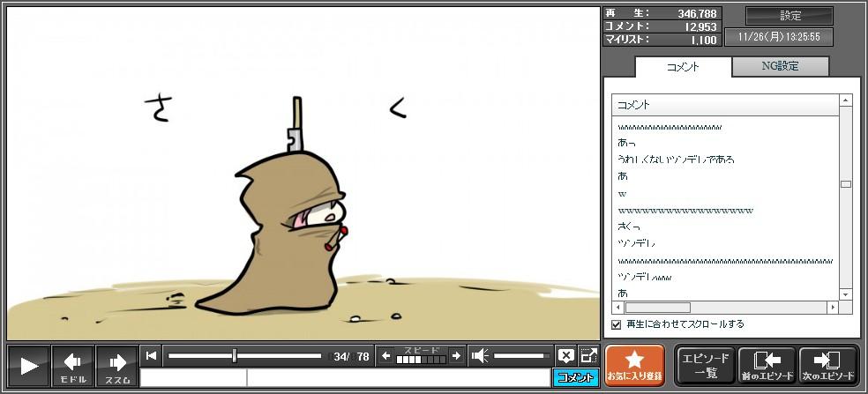Switch to the NG設定 tab
Viewport: 868px width, 394px height.
point(780,66)
